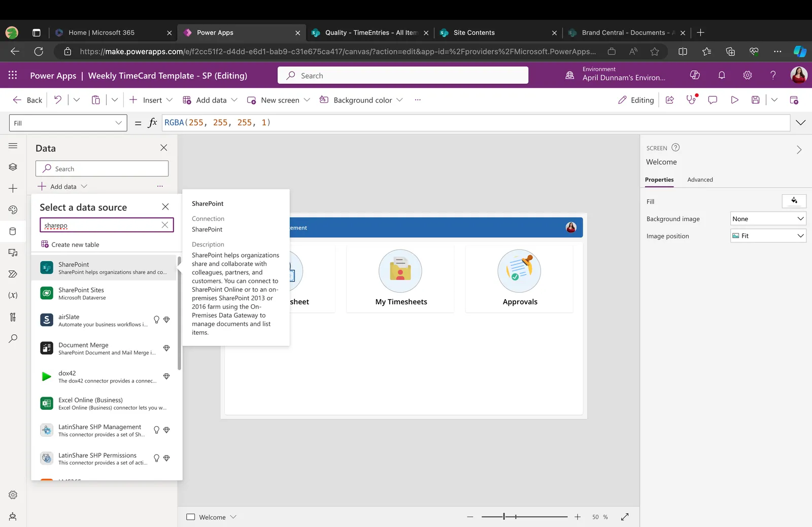Open the Background image None dropdown
This screenshot has width=812, height=527.
pos(768,219)
